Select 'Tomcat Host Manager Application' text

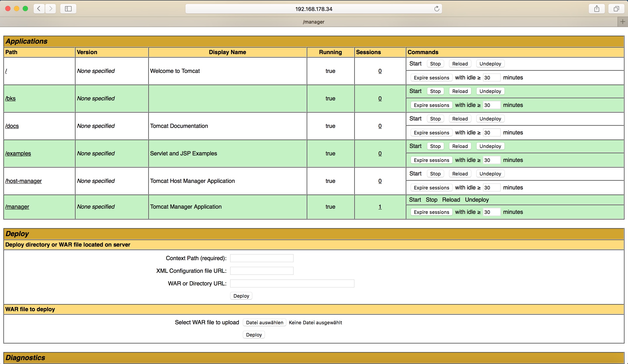[192, 181]
